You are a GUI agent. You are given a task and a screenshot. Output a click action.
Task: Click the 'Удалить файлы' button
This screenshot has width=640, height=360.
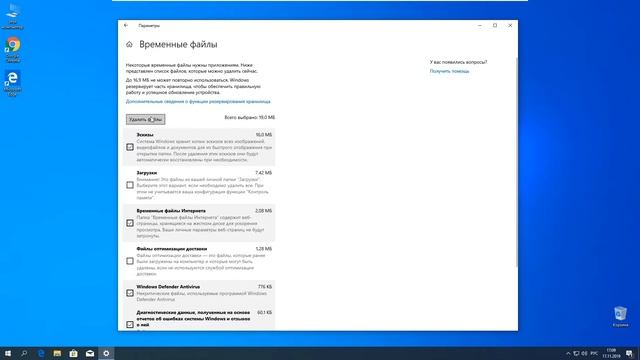145,119
